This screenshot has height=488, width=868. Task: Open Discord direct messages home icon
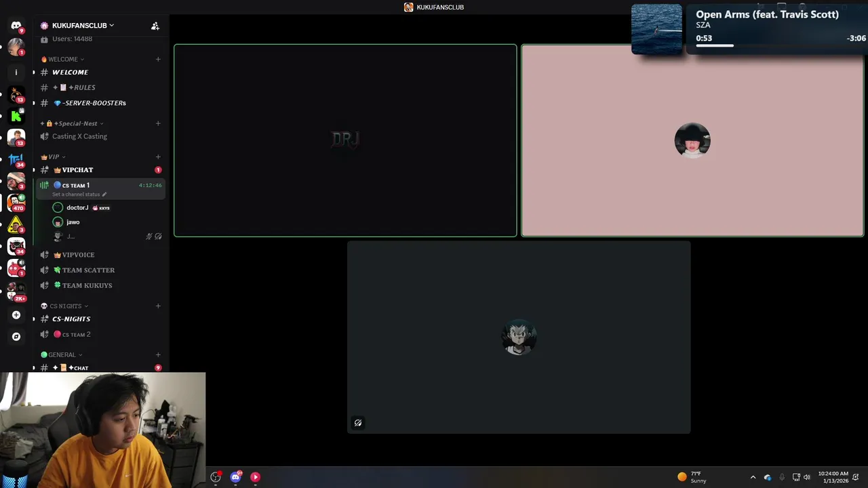point(16,26)
